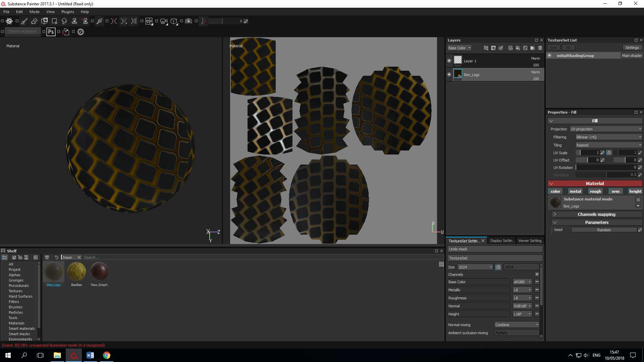Open the Filtering dropdown
Screen dimensions: 644x362
609,137
